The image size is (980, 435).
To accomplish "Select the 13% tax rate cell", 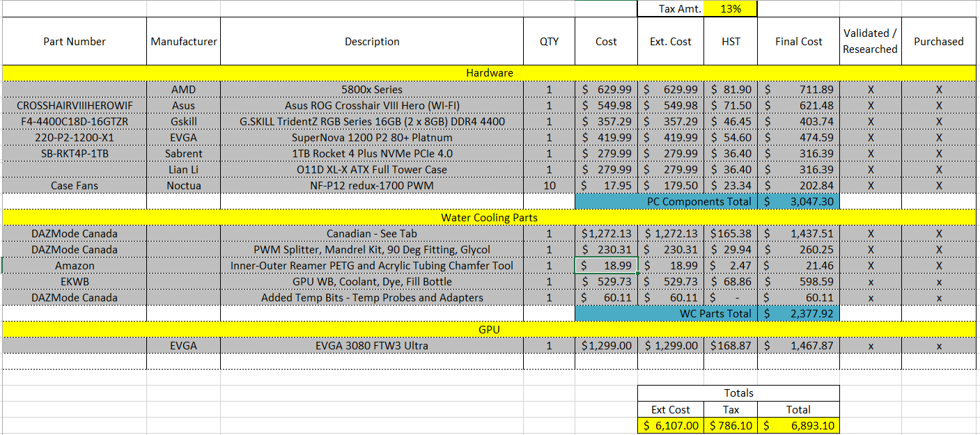I will pos(730,9).
